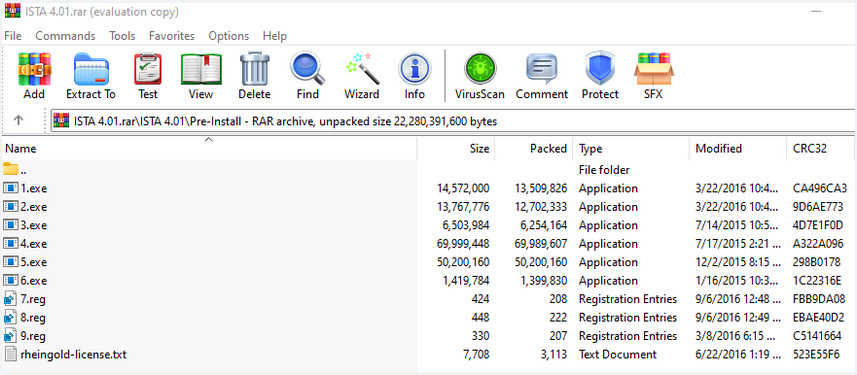Click CRC32 value 523E55F6
This screenshot has width=857, height=375.
816,354
